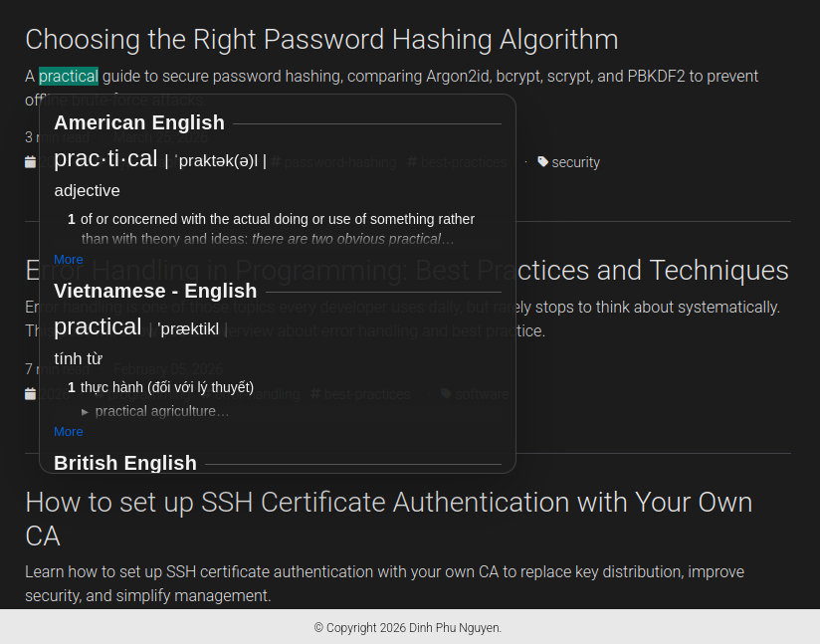
Task: Click the calendar icon under the error handling post
Action: (31, 394)
